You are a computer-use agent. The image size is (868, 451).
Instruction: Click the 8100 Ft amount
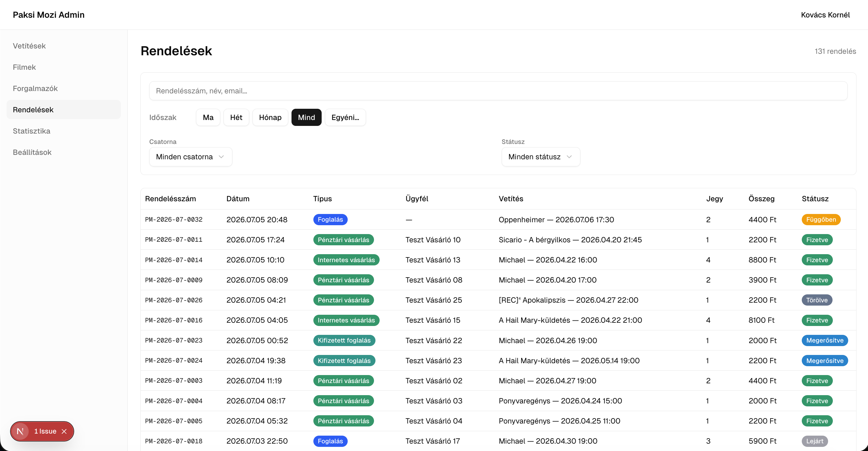click(761, 320)
